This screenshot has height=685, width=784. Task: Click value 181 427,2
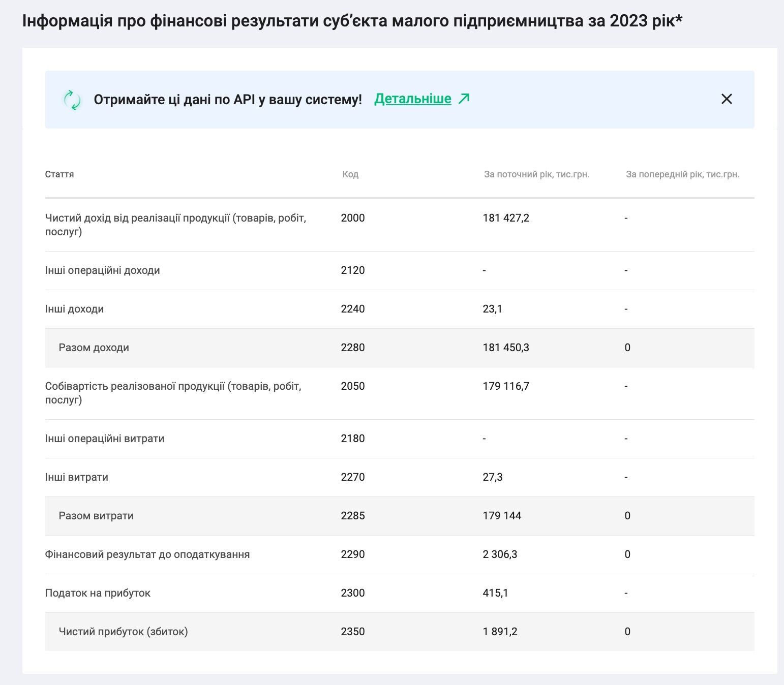tap(506, 218)
